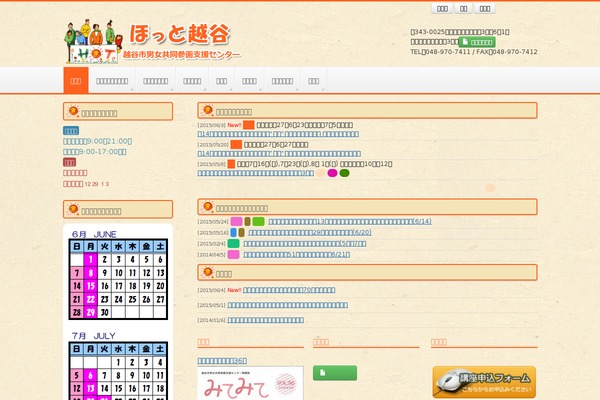The height and width of the screenshot is (400, 600).
Task: Click the blue badge above the 9:00–21:00 hours
Action: click(x=71, y=131)
